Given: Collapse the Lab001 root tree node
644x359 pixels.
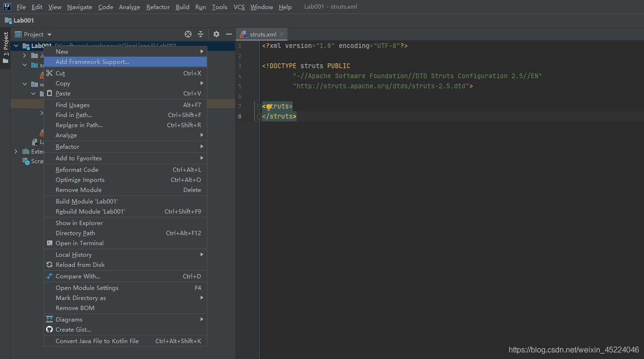Looking at the screenshot, I should tap(16, 46).
